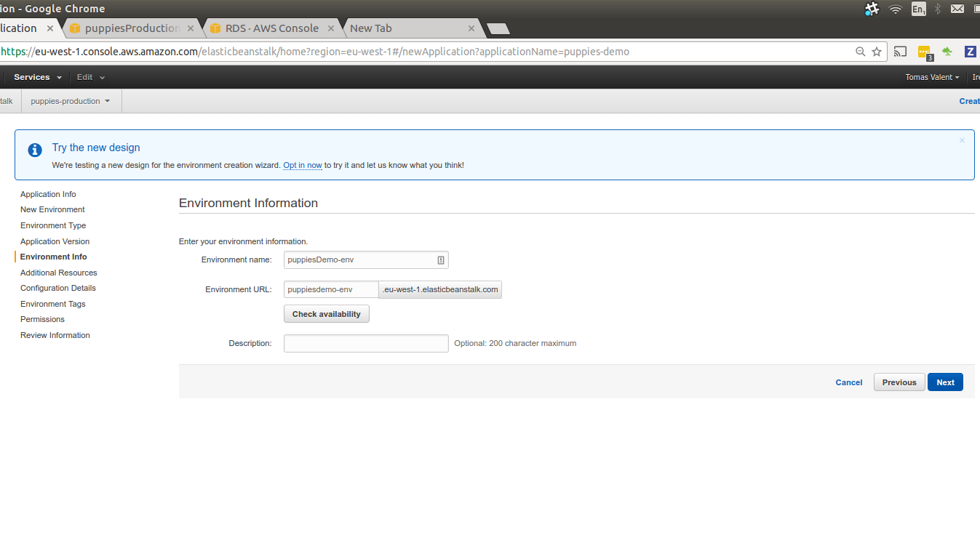Bookmark this page with the star icon
The width and height of the screenshot is (980, 551).
(x=877, y=52)
